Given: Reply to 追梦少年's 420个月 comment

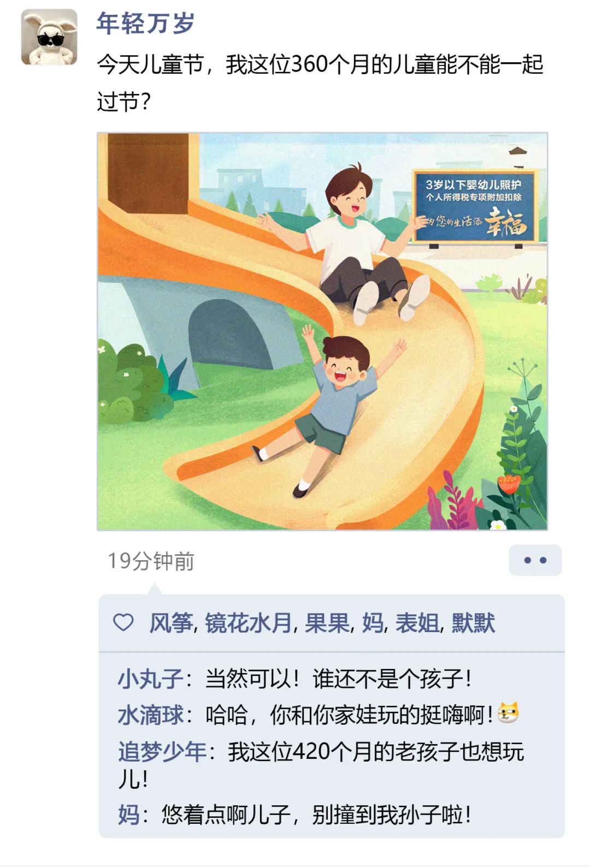Looking at the screenshot, I should 321,765.
